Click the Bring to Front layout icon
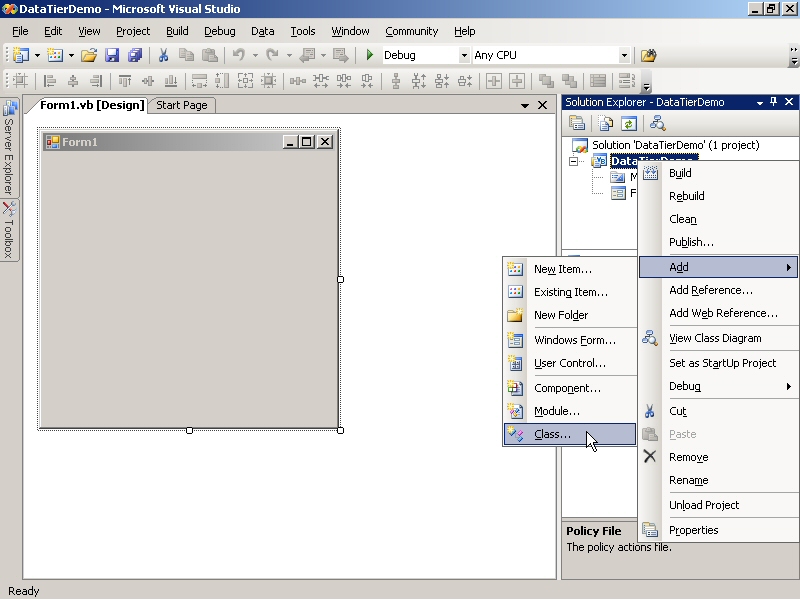Viewport: 800px width, 600px height. [546, 81]
